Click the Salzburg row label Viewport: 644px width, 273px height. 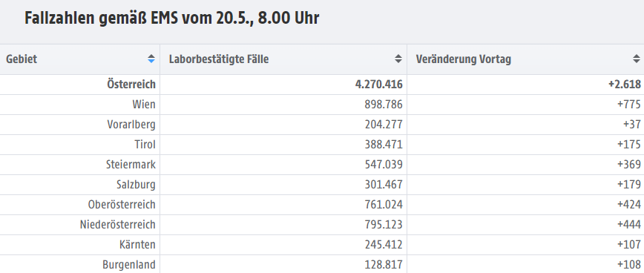click(136, 185)
